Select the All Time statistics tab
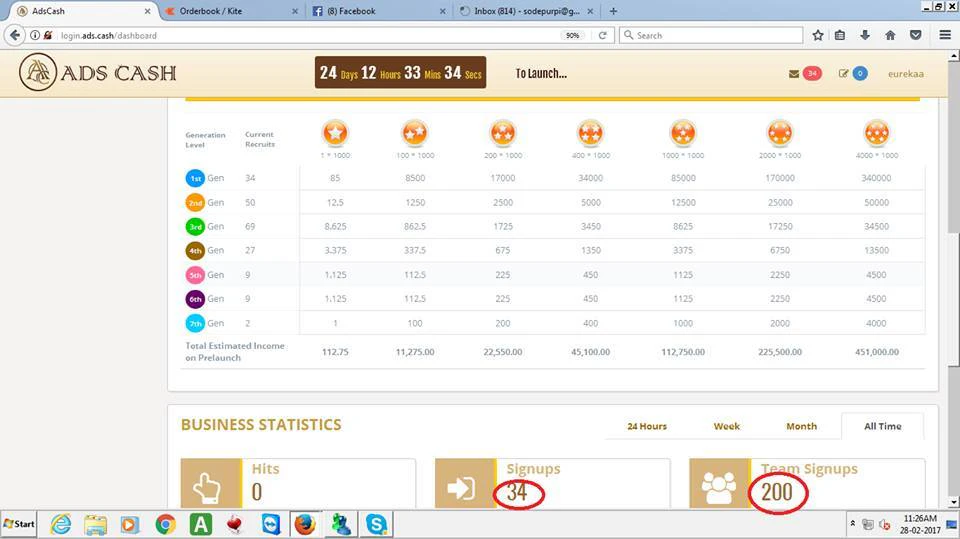 click(882, 426)
